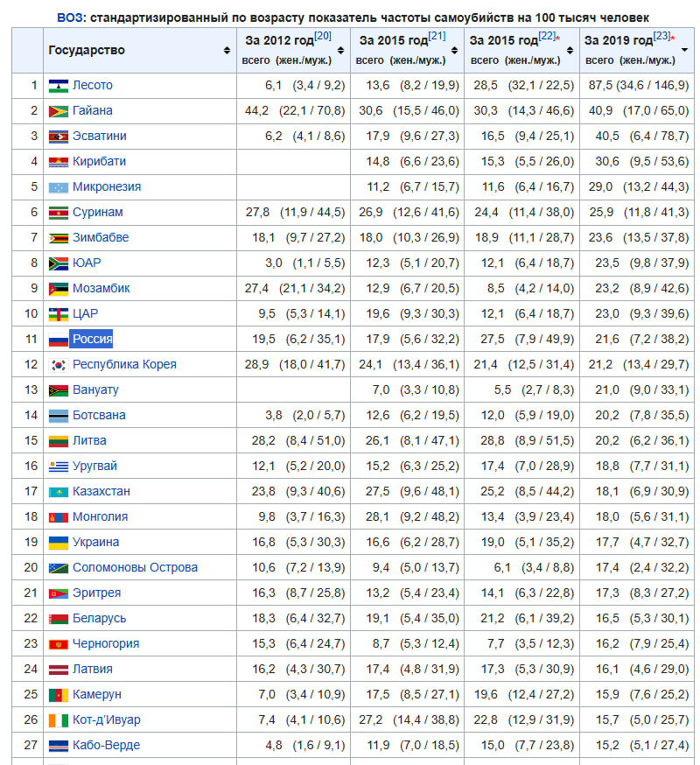The height and width of the screenshot is (765, 700).
Task: Click the Ukraine flag icon
Action: pos(59,543)
